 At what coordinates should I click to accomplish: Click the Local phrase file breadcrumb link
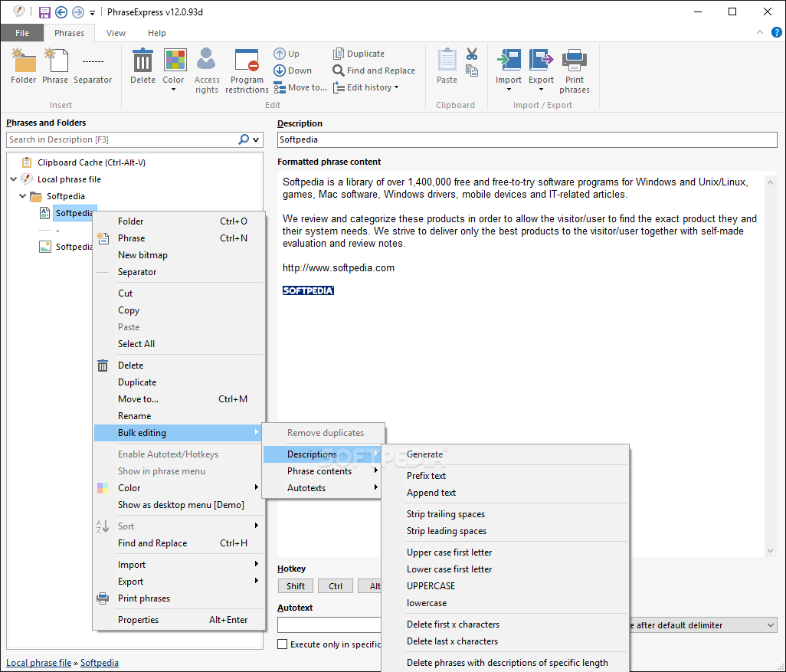click(x=38, y=663)
